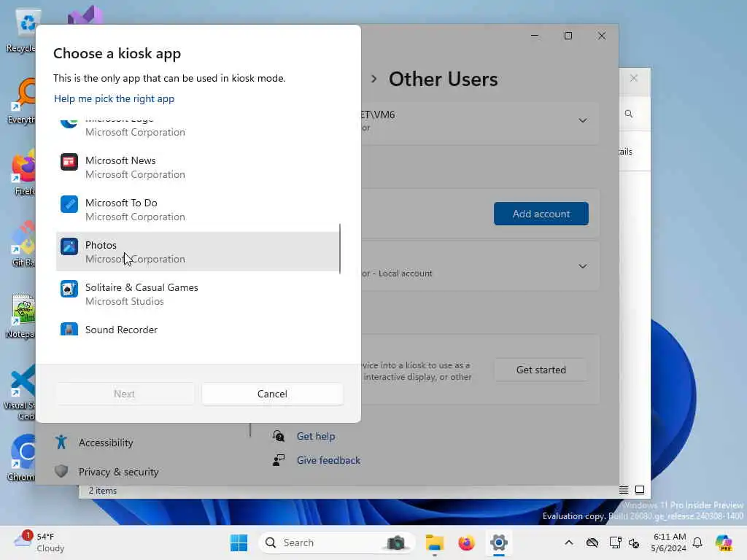Click the Accessibility figure icon
Screen dimensions: 747x560
click(61, 443)
